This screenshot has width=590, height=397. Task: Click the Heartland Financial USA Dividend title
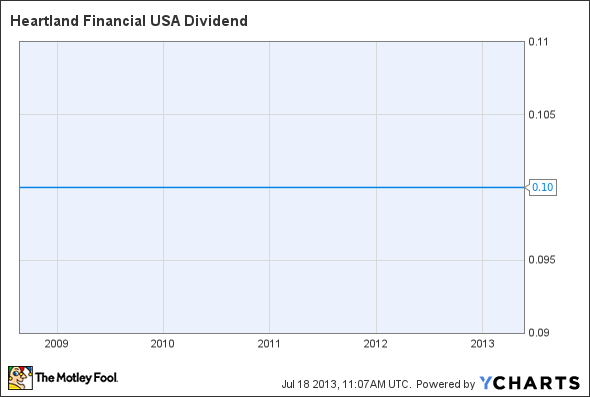click(129, 21)
